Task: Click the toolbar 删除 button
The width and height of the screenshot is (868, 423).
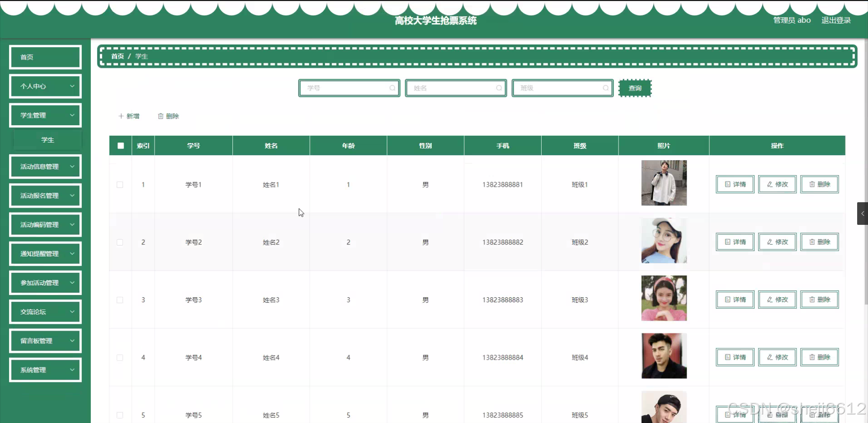Action: [x=168, y=116]
